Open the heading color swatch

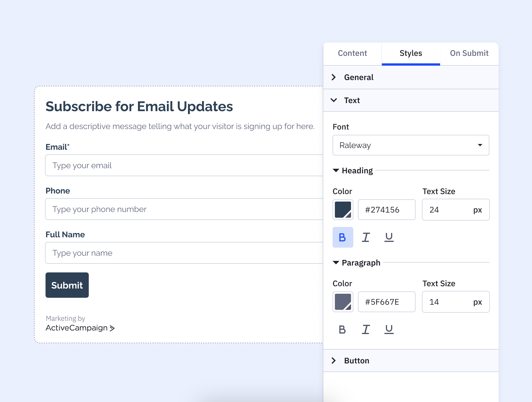343,210
